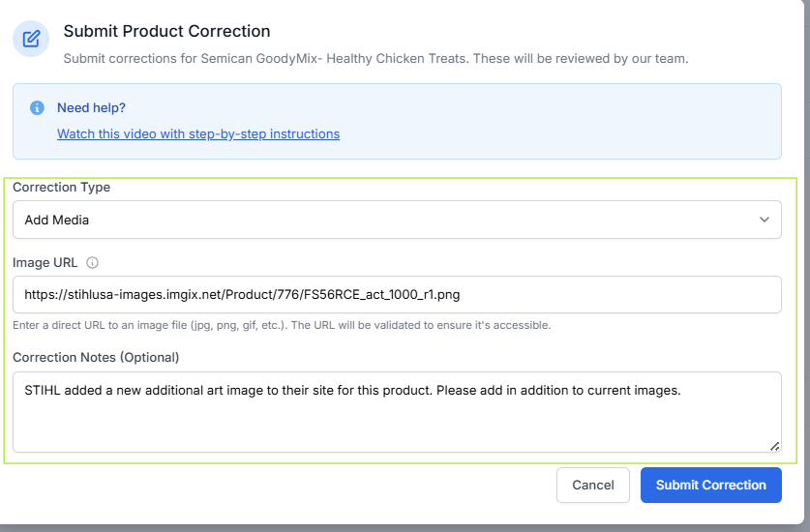Expand Correction Type using the chevron arrow

tap(765, 220)
